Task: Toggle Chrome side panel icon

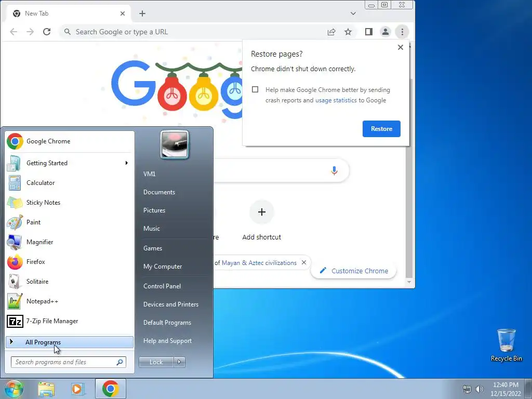Action: 369,32
